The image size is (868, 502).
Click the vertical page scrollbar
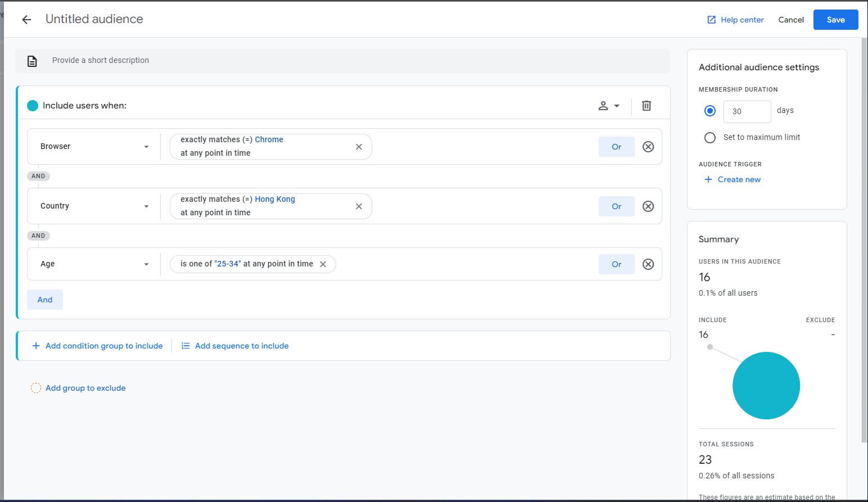(x=864, y=241)
